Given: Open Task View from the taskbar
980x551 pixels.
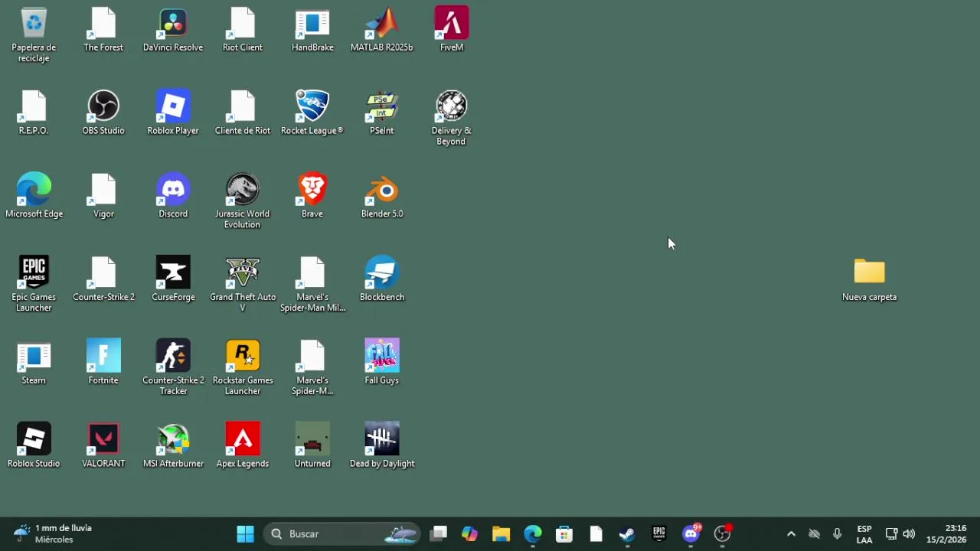Looking at the screenshot, I should click(x=438, y=533).
